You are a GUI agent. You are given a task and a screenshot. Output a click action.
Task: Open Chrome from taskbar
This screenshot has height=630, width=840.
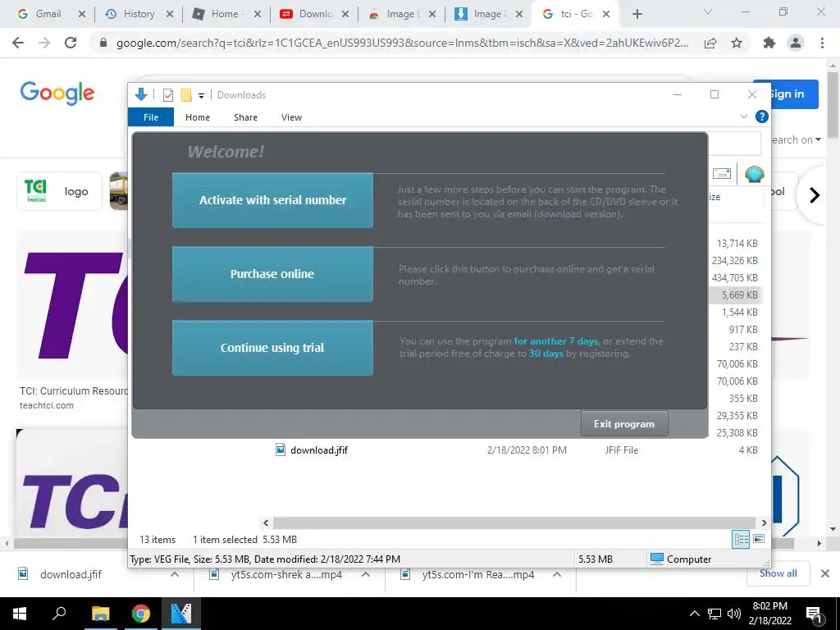[x=141, y=614]
